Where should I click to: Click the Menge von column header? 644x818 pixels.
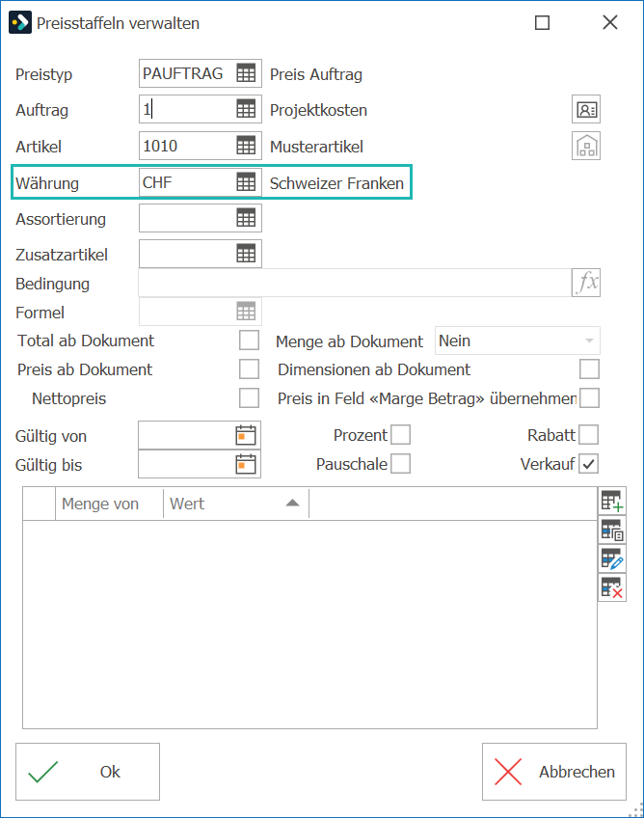point(109,504)
